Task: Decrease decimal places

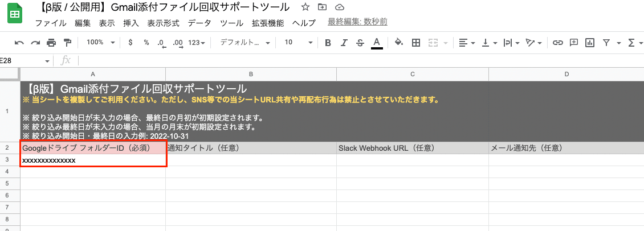Action: (161, 43)
